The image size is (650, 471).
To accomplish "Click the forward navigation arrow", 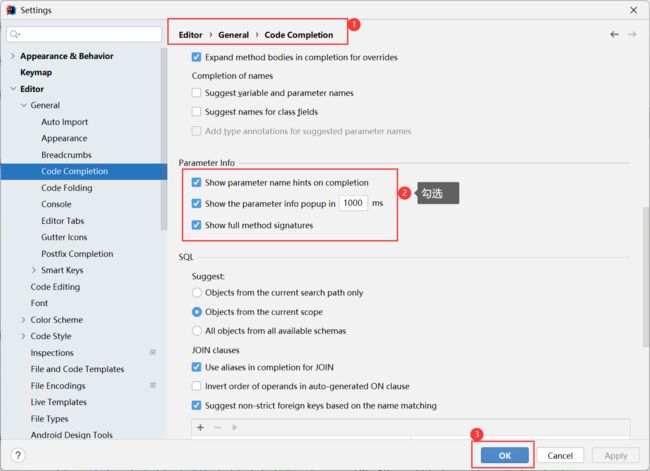I will click(631, 34).
